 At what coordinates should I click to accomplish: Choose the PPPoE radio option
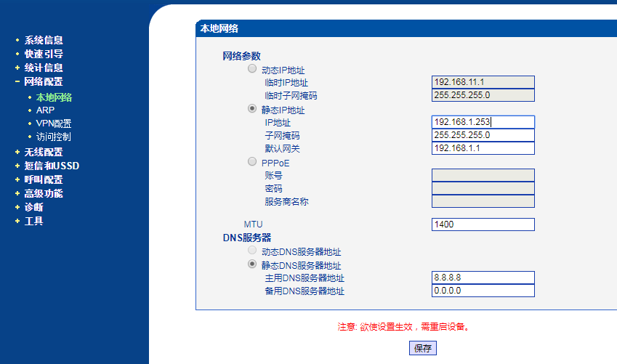[252, 161]
